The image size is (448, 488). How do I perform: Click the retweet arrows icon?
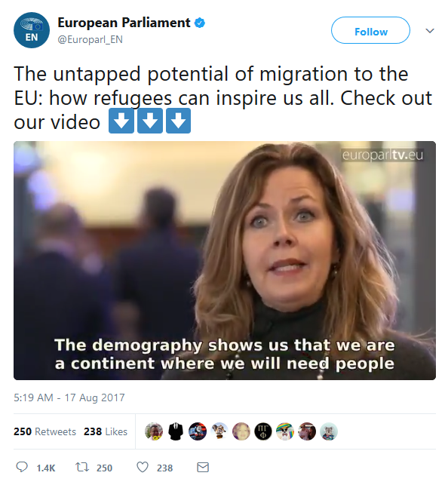(x=82, y=467)
